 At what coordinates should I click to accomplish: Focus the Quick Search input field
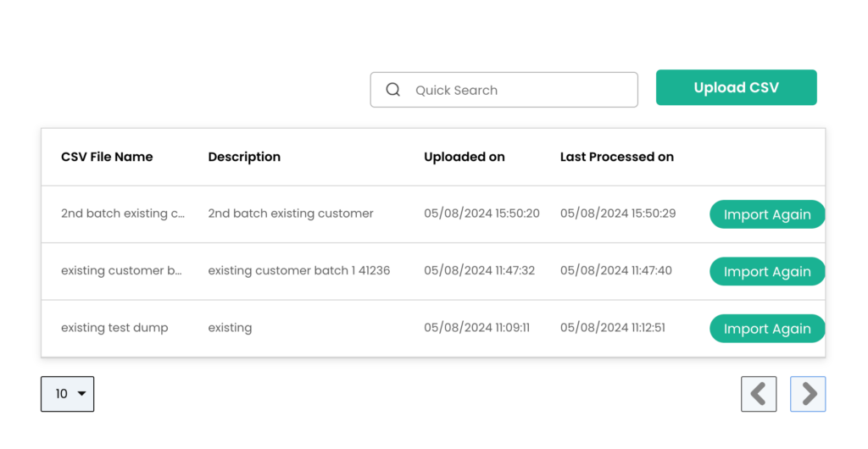[x=504, y=90]
